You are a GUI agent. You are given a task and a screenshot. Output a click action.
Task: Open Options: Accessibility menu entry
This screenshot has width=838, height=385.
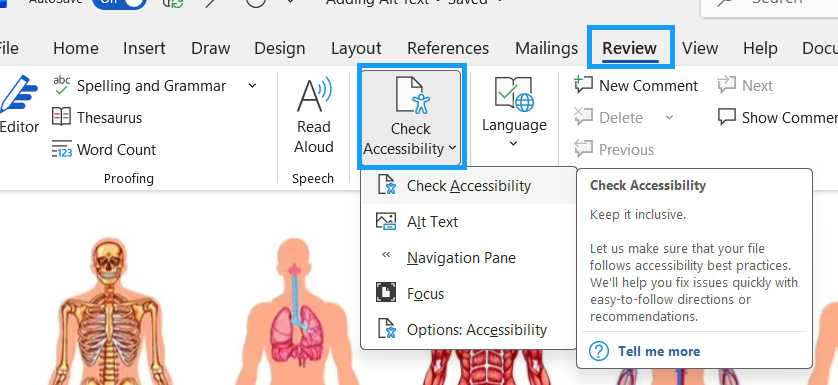(469, 329)
